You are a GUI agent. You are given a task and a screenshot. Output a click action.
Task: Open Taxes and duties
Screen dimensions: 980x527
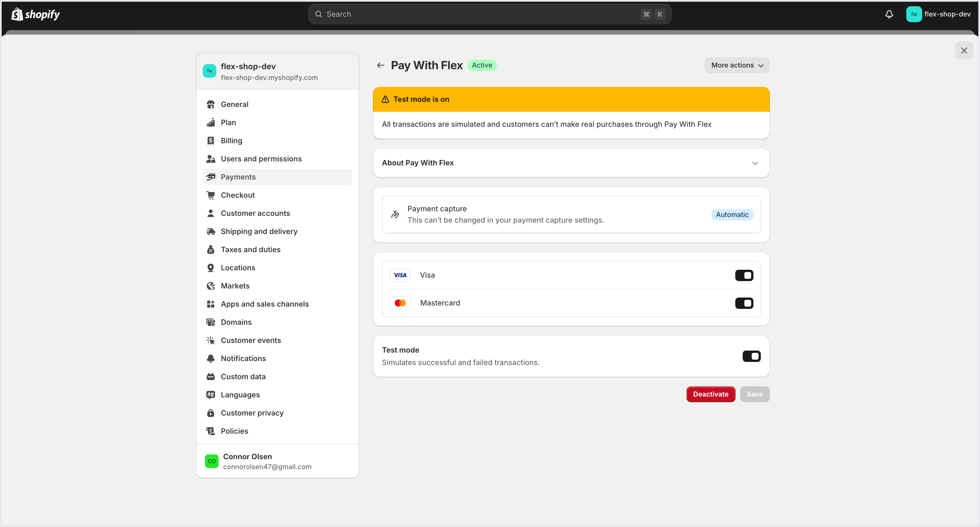pos(278,250)
